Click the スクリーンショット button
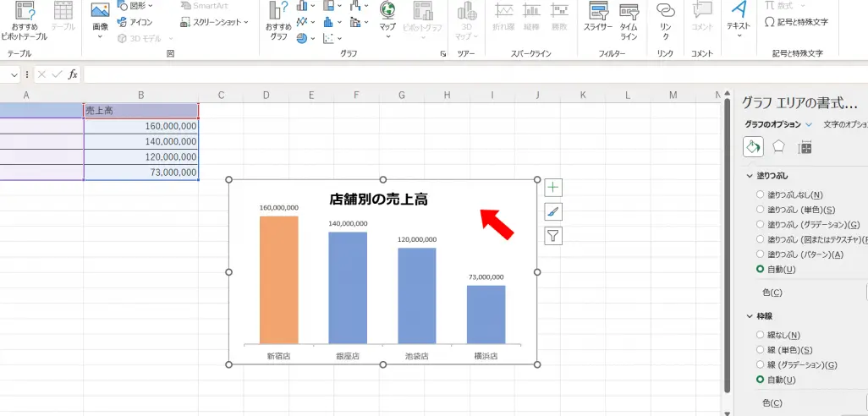Image resolution: width=868 pixels, height=416 pixels. pyautogui.click(x=215, y=22)
